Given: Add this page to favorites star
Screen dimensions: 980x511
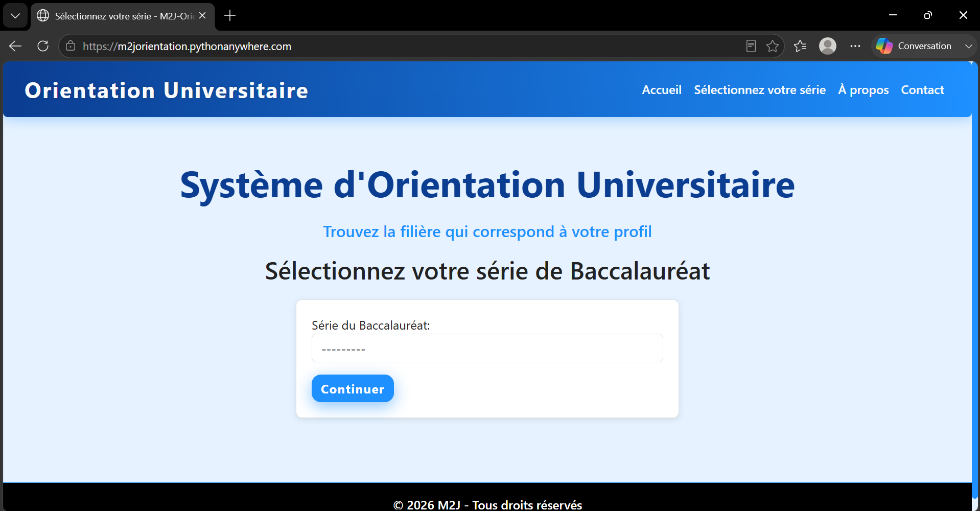Looking at the screenshot, I should point(773,46).
